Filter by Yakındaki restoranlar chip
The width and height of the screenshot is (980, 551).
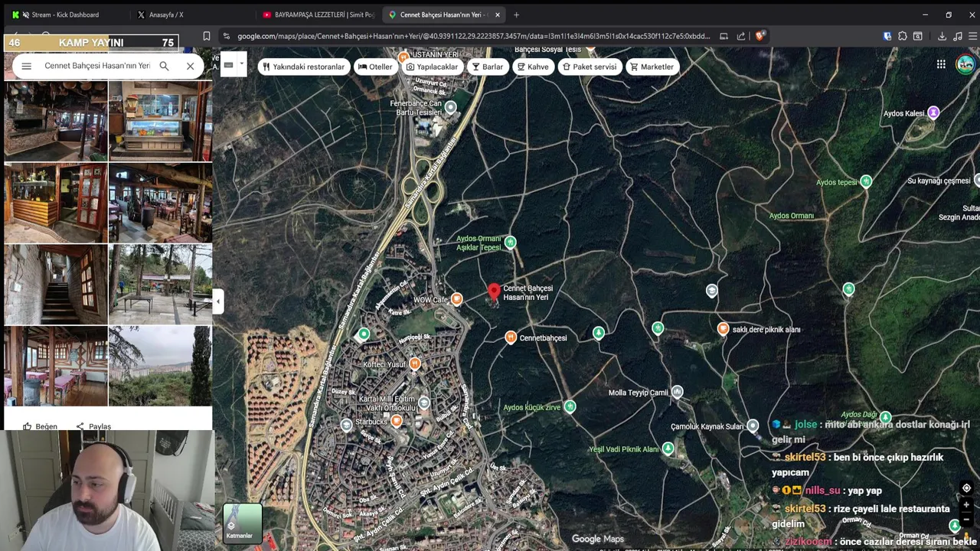303,67
